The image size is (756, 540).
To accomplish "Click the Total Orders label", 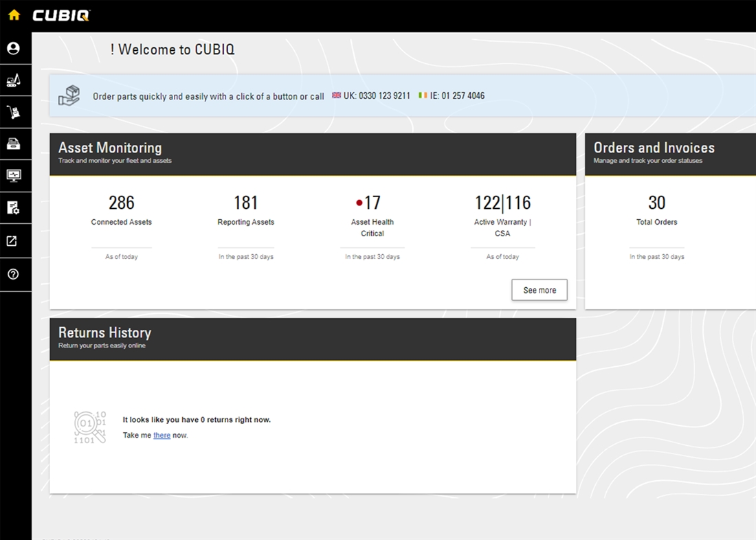I will pyautogui.click(x=656, y=222).
